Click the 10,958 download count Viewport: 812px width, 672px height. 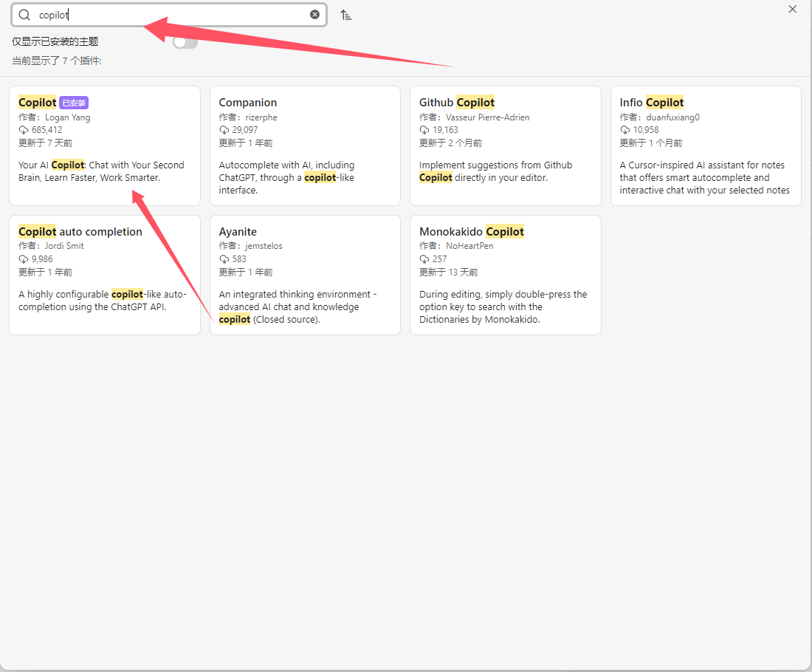646,130
